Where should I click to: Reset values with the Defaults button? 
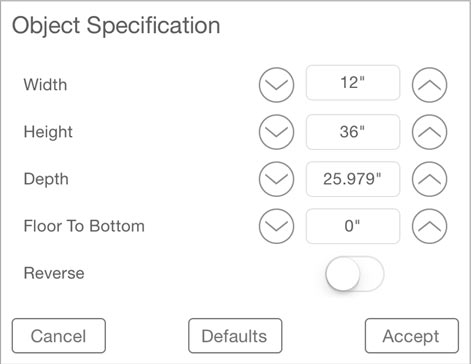coord(235,336)
